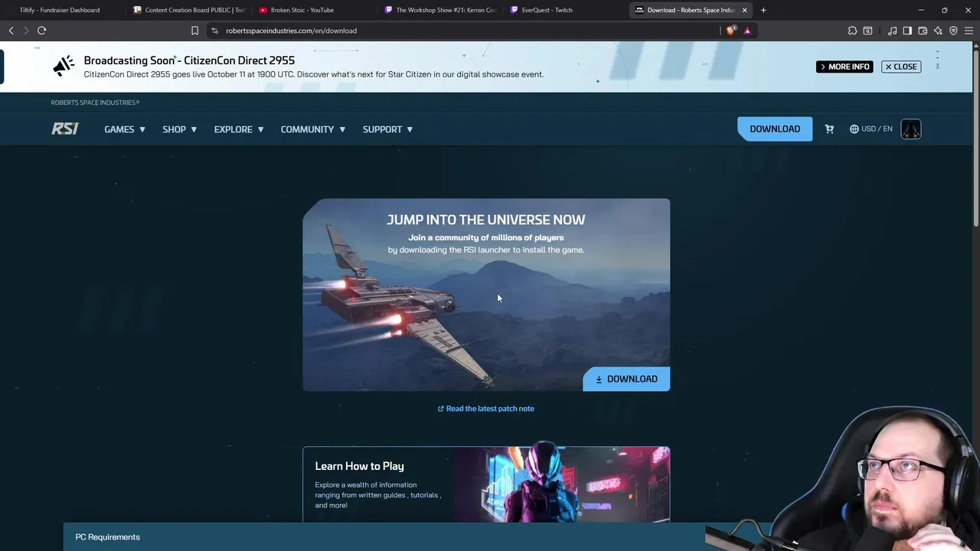This screenshot has height=551, width=980.
Task: Click the Brave Shields lion icon
Action: [731, 31]
